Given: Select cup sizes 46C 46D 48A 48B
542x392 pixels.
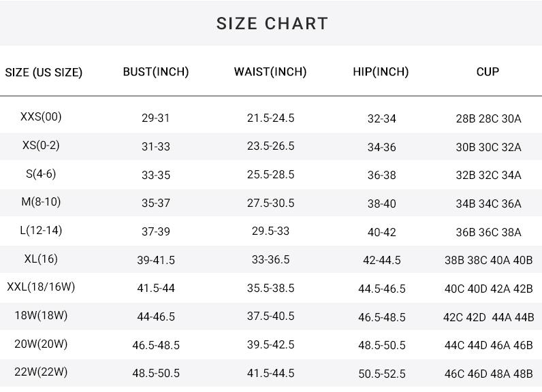Looking at the screenshot, I should [x=488, y=374].
